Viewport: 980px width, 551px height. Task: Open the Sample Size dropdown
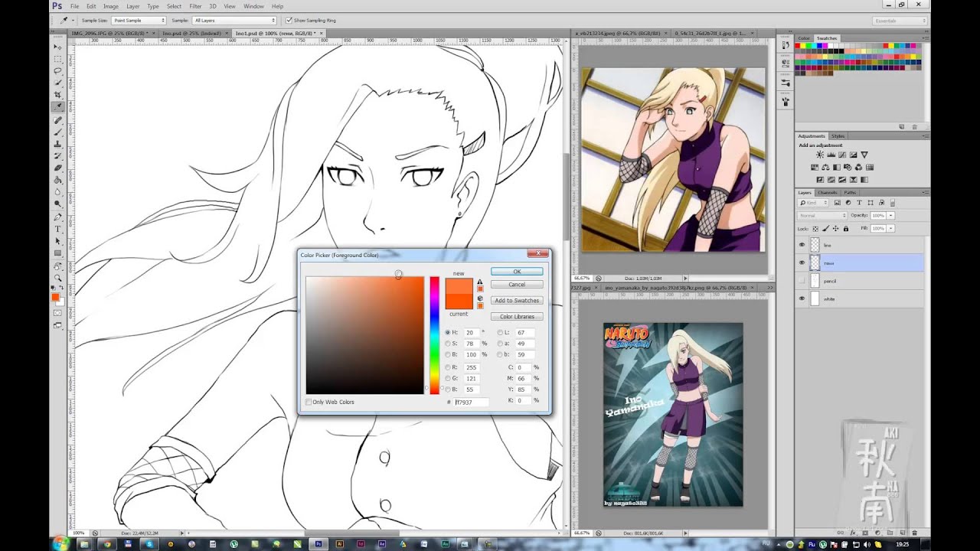click(139, 20)
